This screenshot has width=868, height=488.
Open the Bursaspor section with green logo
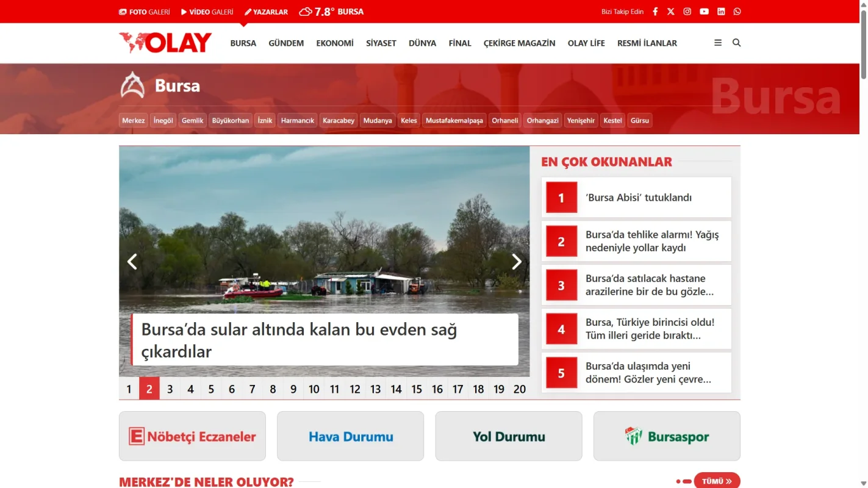click(666, 436)
